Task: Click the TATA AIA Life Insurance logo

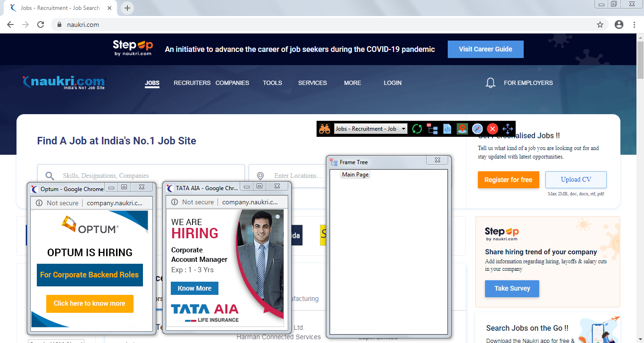Action: point(205,313)
